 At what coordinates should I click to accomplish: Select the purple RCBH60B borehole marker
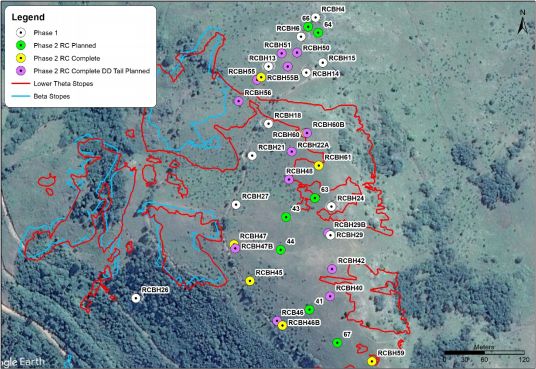(x=307, y=133)
